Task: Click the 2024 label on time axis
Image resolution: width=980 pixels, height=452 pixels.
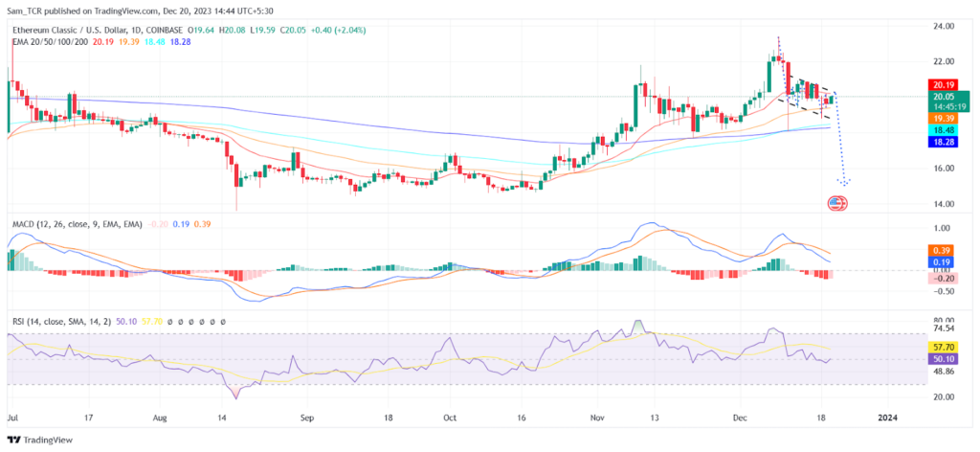Action: pyautogui.click(x=887, y=416)
